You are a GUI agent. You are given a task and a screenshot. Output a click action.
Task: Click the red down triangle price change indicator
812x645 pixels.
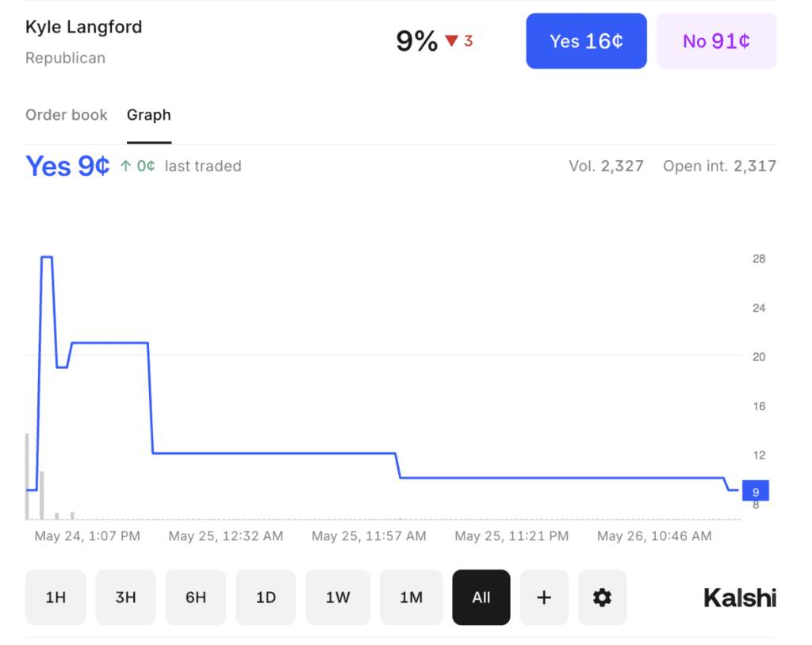pos(452,41)
